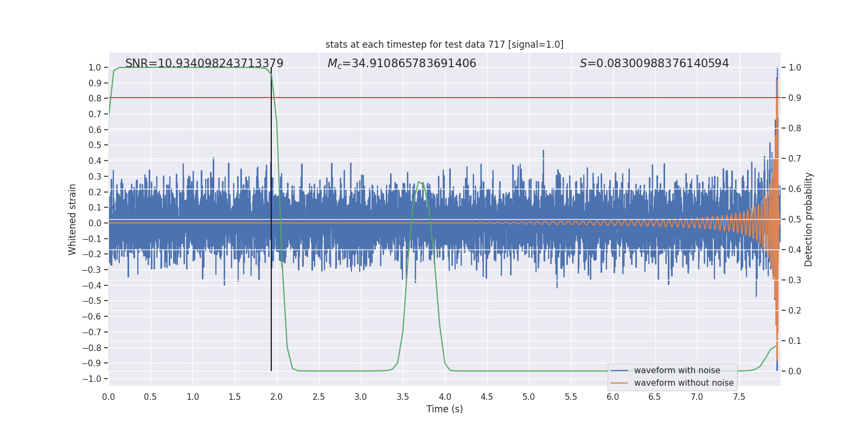Viewport: 868px width, 434px height.
Task: Click the left y-axis tick label −1.0
Action: point(92,379)
